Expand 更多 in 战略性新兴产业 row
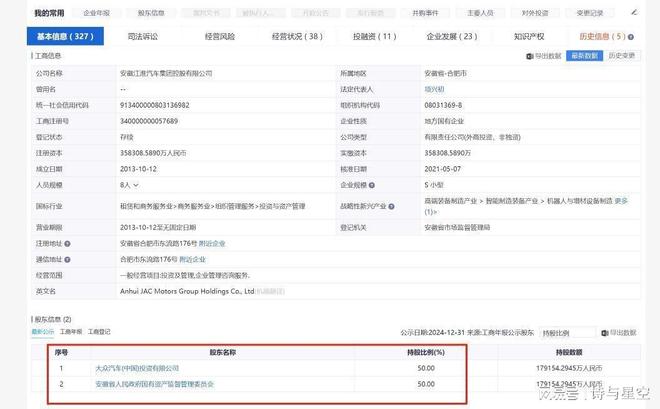660x409 pixels. click(621, 201)
